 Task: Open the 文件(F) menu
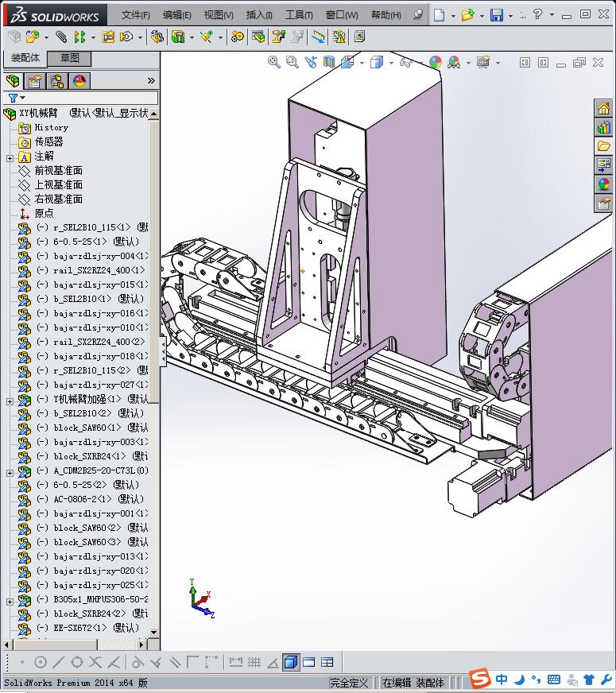[135, 15]
